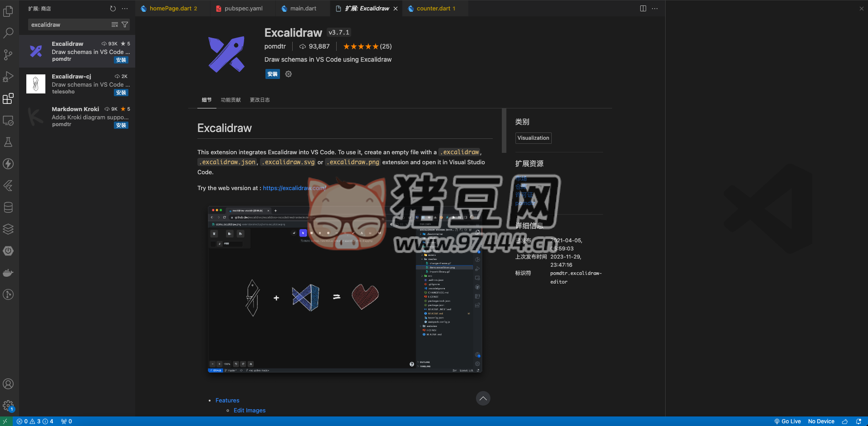
Task: Focus the extensions search input field
Action: coord(70,24)
